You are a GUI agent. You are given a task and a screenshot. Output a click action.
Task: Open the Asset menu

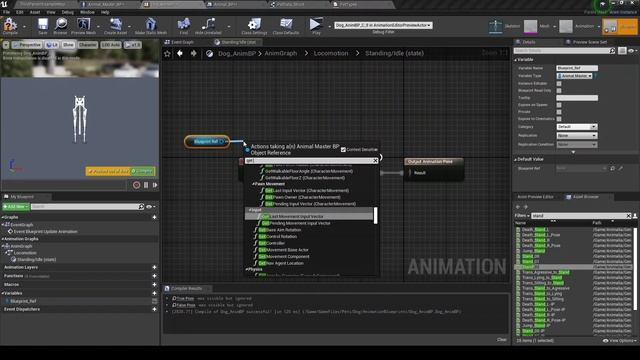point(35,12)
